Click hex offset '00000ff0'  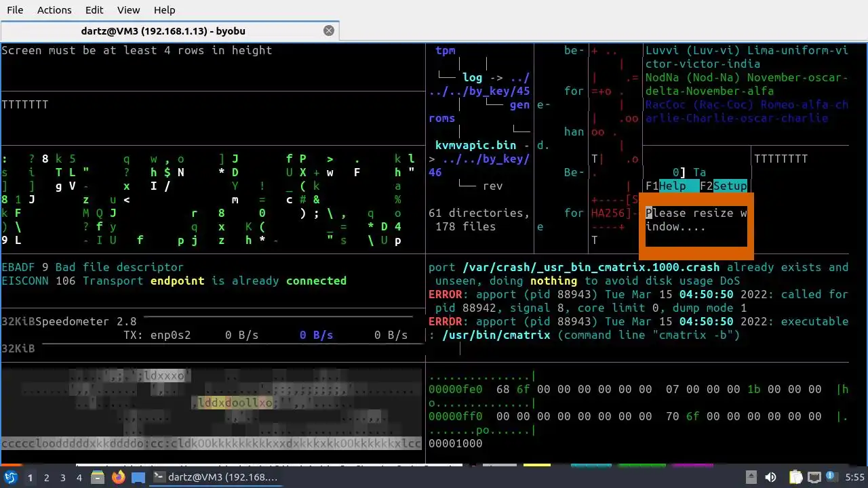[x=455, y=416]
